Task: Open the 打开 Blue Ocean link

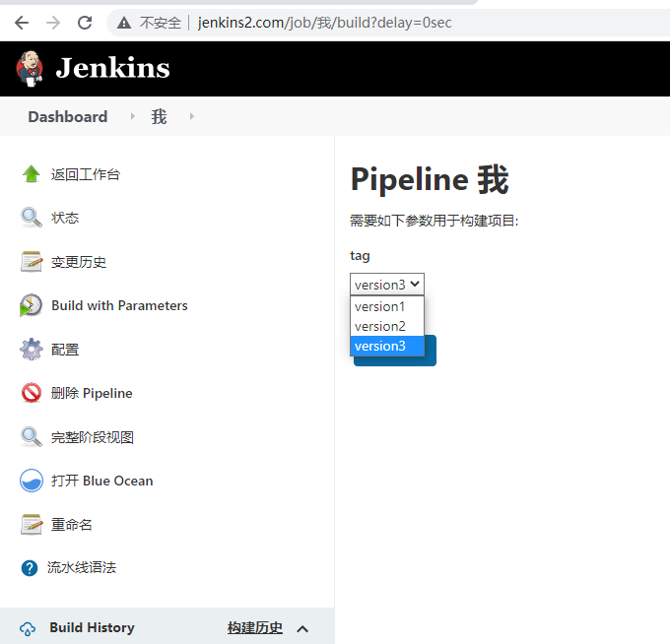Action: tap(102, 481)
